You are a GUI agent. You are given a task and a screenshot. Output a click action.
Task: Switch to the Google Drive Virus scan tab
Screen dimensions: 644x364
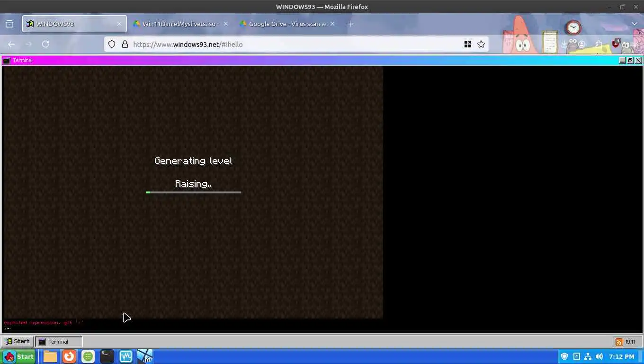[287, 24]
